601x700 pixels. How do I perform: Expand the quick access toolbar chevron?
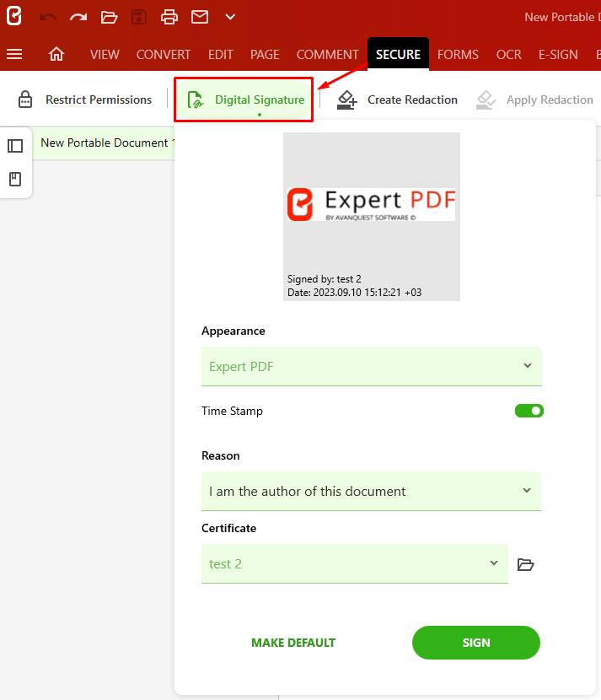click(x=230, y=17)
